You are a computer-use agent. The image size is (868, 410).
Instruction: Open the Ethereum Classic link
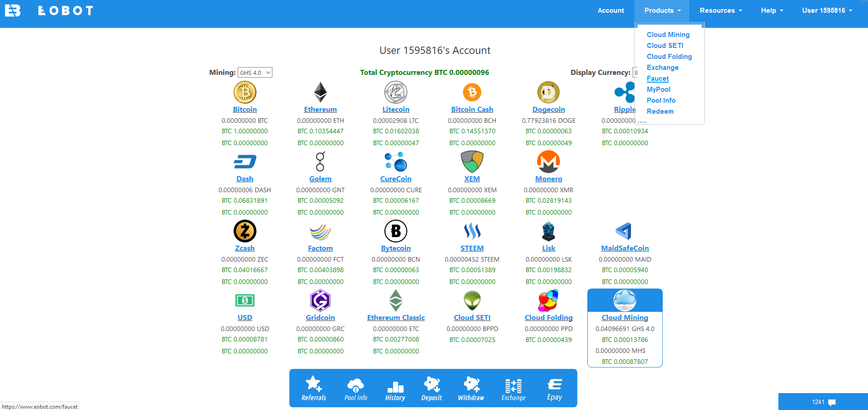396,318
